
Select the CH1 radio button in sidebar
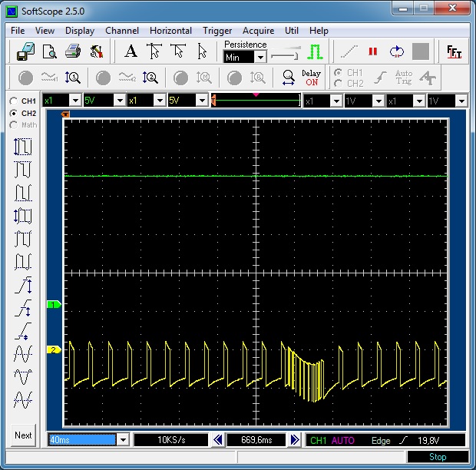13,101
